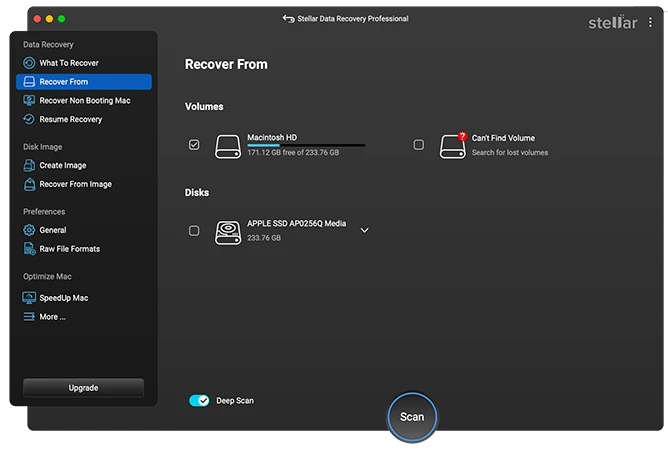The image size is (668, 456).
Task: Click APPLE SSD AP0256Q Media name
Action: tap(297, 223)
